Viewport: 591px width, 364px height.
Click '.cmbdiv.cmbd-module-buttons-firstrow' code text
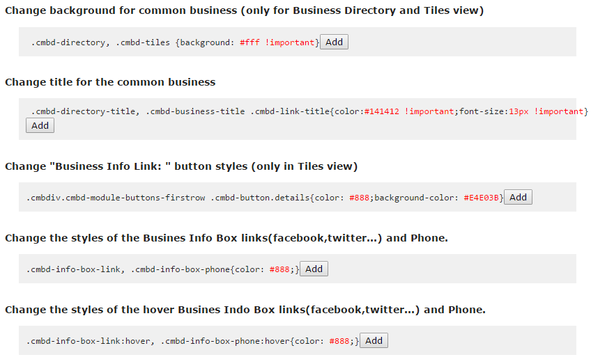pyautogui.click(x=116, y=198)
